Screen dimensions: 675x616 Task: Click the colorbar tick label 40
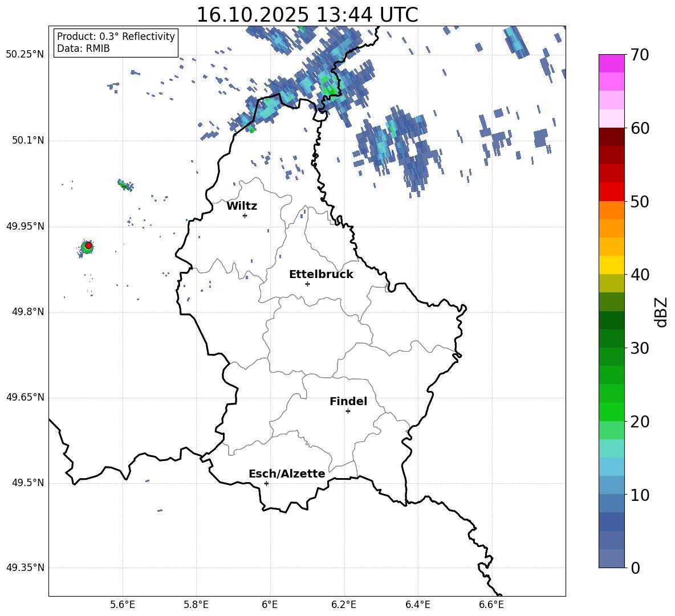[x=640, y=275]
